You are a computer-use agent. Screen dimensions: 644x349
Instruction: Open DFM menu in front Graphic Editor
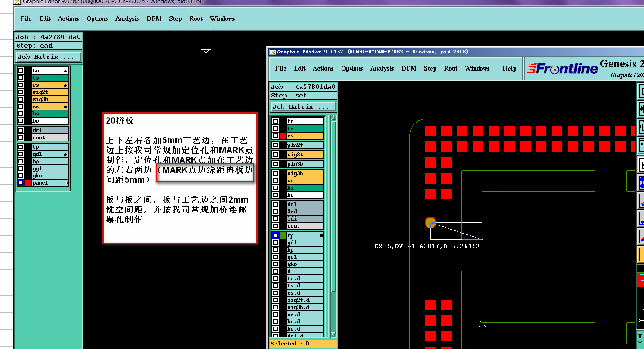pos(409,68)
